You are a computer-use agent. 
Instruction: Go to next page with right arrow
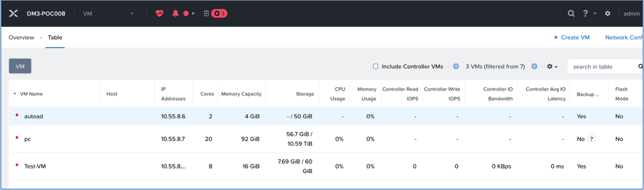[x=534, y=66]
